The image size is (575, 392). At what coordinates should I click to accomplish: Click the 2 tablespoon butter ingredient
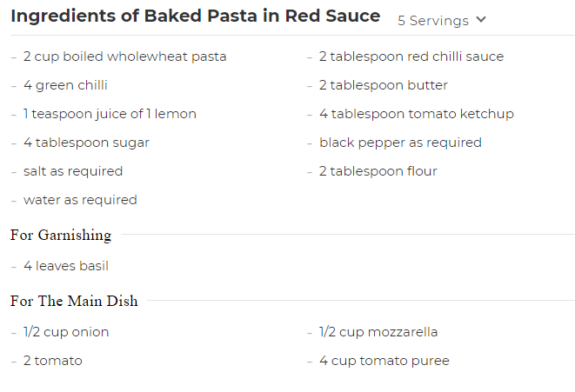pyautogui.click(x=383, y=85)
